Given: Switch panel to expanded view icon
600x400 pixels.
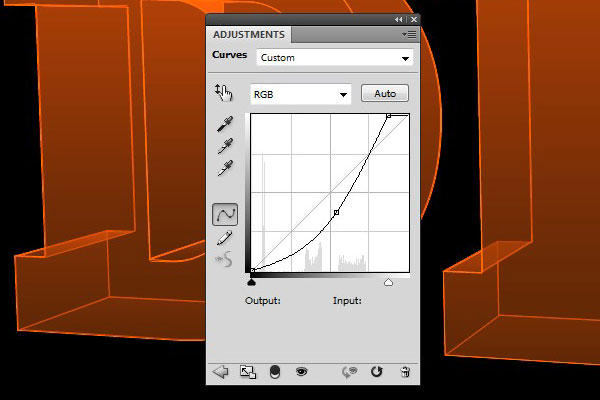Looking at the screenshot, I should 248,372.
